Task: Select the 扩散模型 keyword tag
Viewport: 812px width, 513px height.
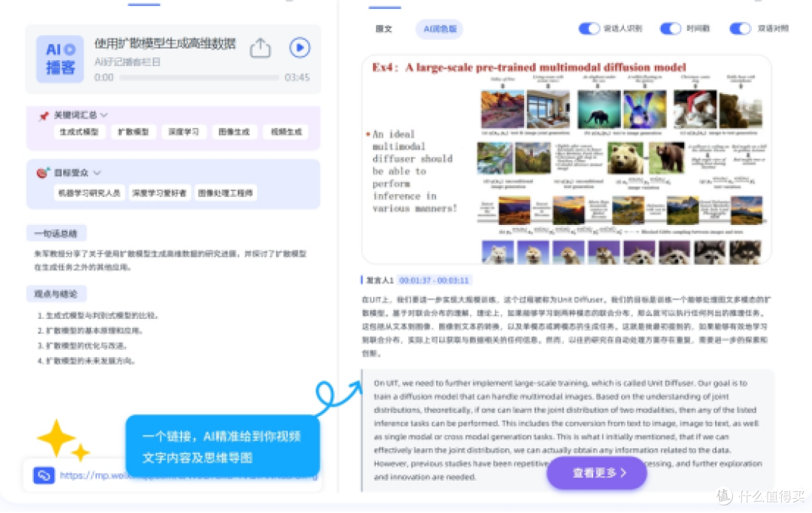Action: [133, 132]
